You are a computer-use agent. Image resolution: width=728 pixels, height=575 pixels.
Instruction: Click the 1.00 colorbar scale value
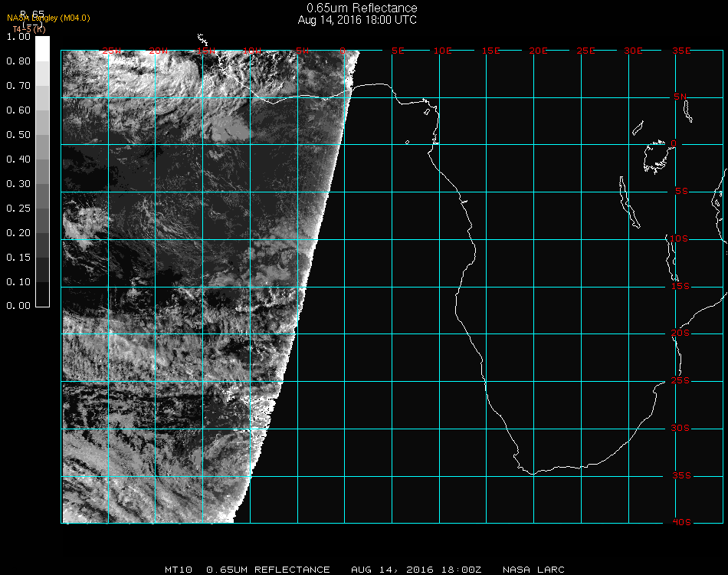click(18, 36)
